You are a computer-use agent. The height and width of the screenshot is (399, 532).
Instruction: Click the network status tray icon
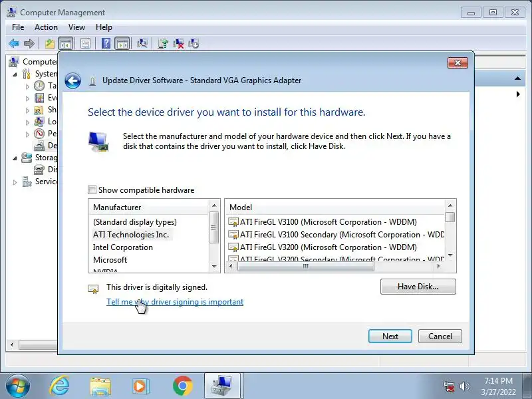click(449, 386)
